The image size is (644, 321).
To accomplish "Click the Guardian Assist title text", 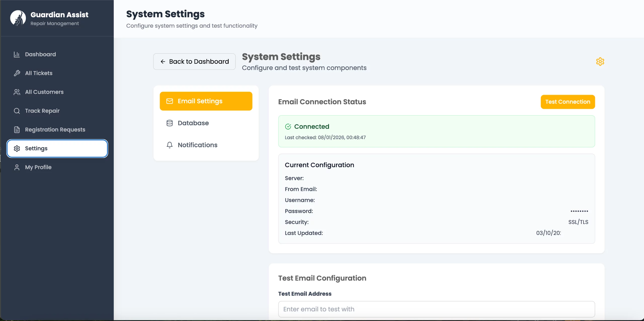I will 59,15.
